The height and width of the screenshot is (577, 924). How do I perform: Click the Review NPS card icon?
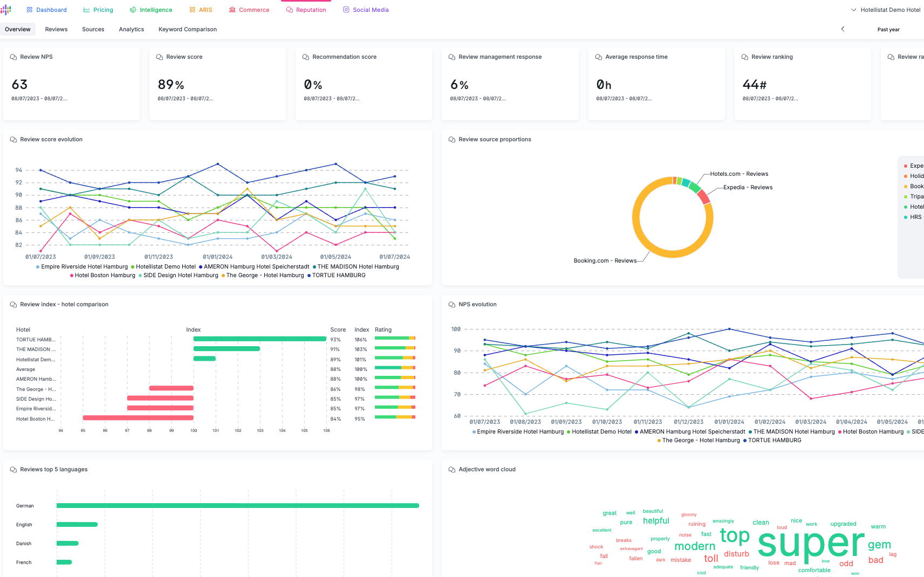click(13, 57)
